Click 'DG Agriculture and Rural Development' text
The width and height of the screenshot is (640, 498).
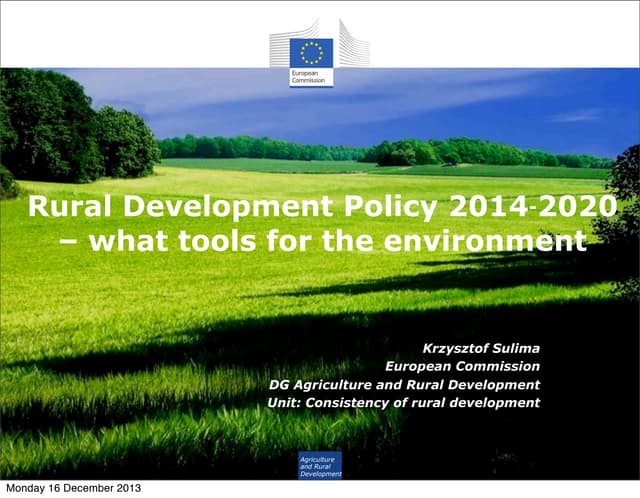tap(404, 385)
